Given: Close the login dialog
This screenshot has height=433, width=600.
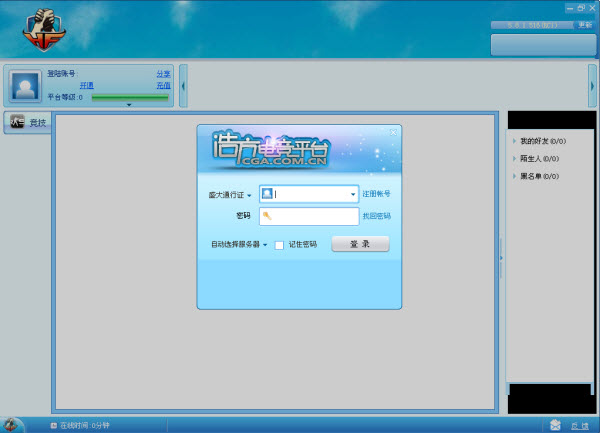Looking at the screenshot, I should pyautogui.click(x=393, y=132).
